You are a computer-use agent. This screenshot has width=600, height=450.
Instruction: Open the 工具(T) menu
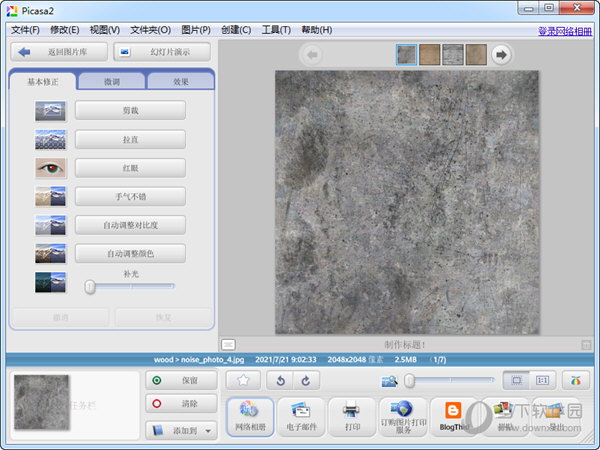coord(276,30)
